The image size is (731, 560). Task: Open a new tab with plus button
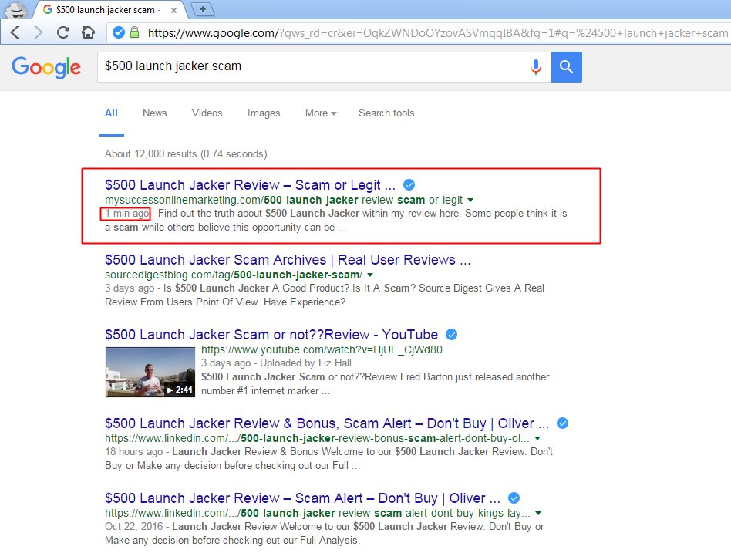[x=203, y=8]
